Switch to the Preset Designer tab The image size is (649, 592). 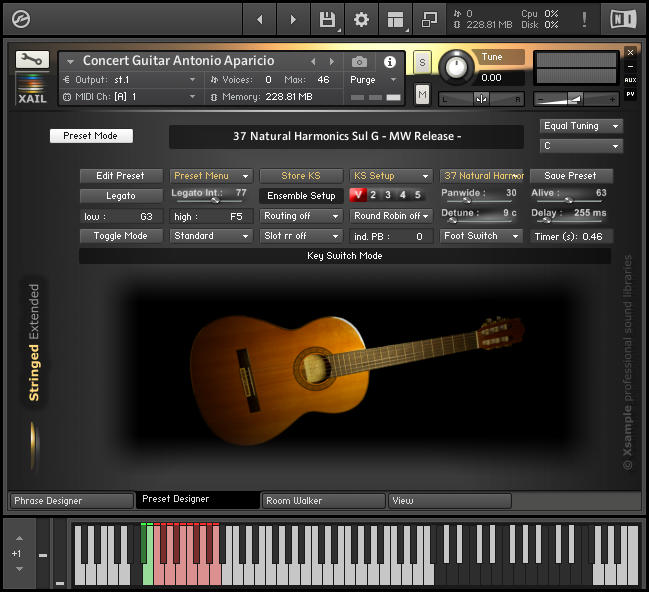click(x=198, y=500)
